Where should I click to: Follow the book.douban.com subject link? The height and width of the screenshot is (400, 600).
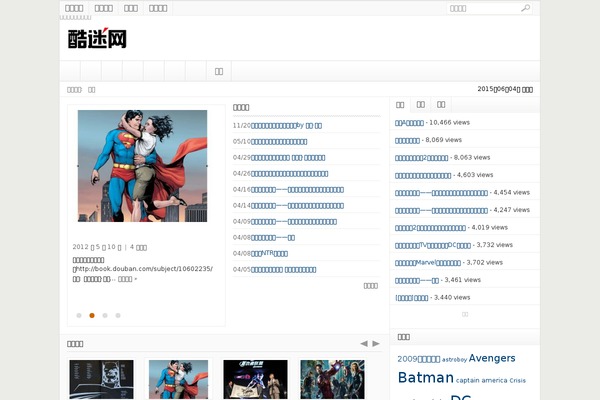[143, 269]
